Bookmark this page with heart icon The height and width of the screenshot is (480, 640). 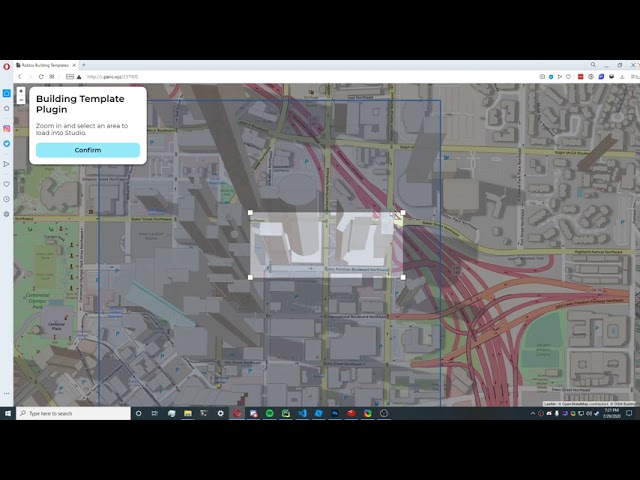tap(568, 77)
